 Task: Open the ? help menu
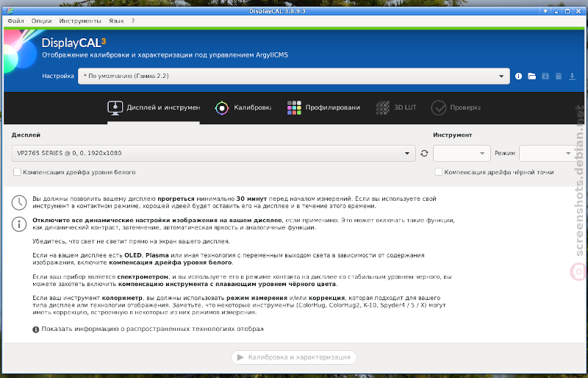point(133,21)
